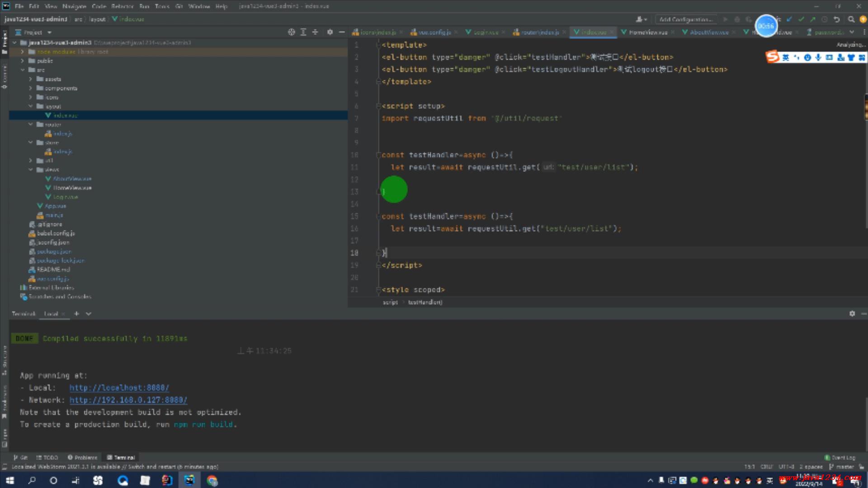Open Add Configuration dropdown
868x488 pixels.
(x=686, y=19)
